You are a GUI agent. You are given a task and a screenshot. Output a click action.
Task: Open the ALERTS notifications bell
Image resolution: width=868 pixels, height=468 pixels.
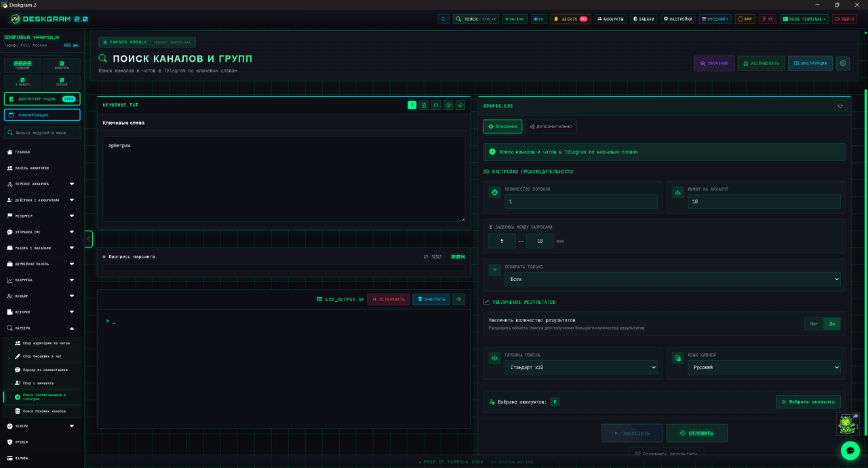[x=570, y=19]
